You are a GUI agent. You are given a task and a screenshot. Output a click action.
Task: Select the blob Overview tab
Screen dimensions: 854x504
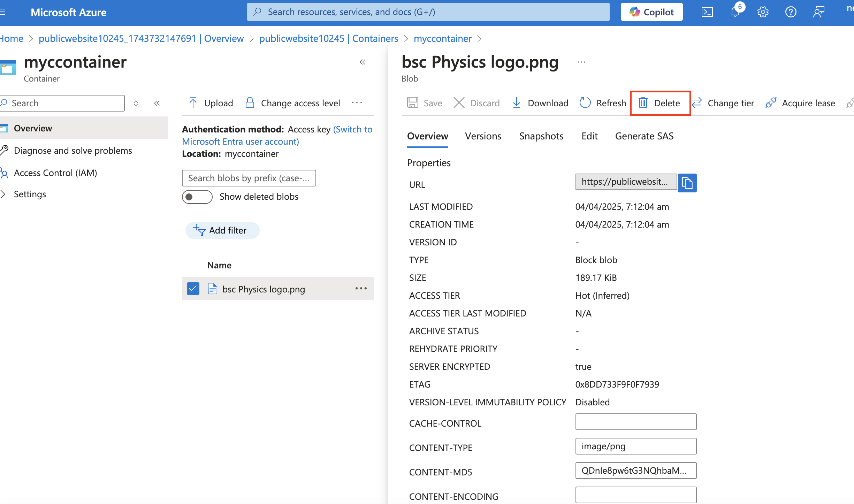click(x=427, y=136)
